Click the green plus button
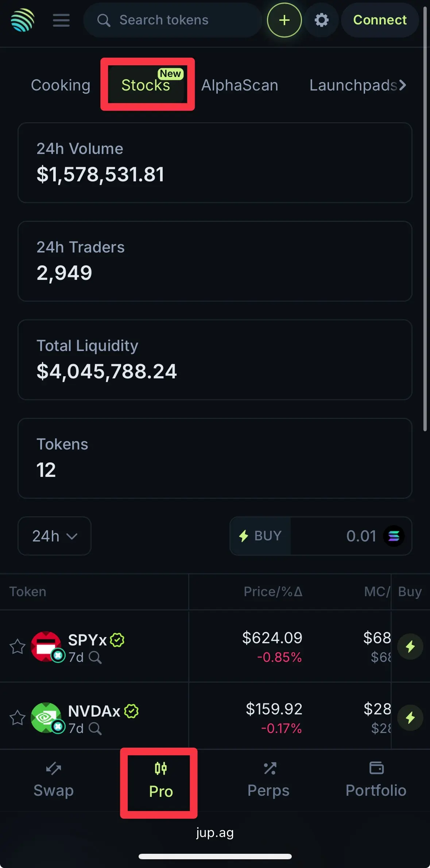430x868 pixels. click(284, 20)
